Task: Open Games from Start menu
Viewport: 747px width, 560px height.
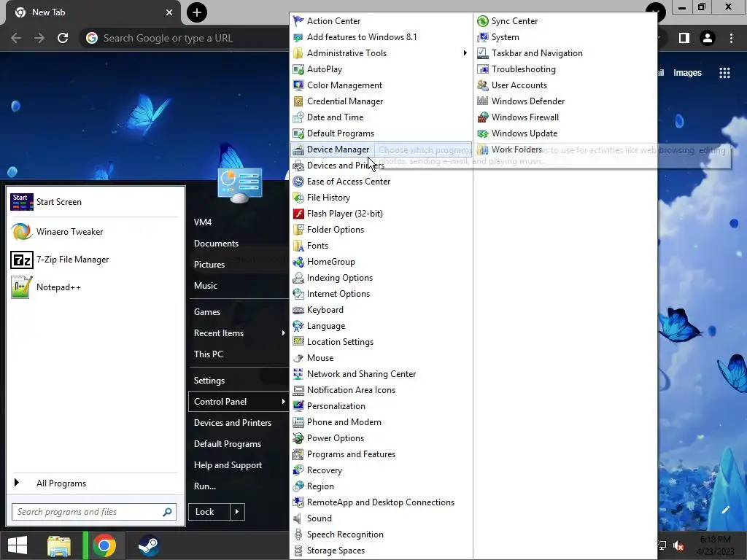Action: [x=206, y=312]
